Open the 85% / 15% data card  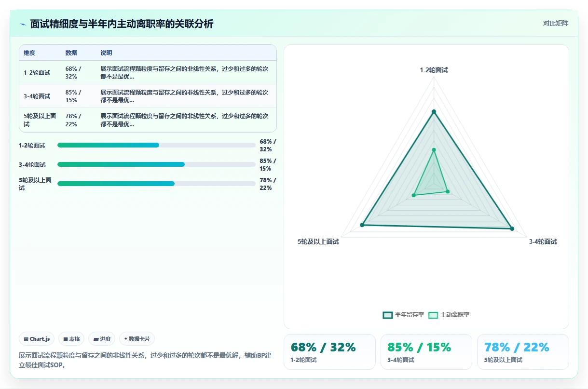point(426,352)
